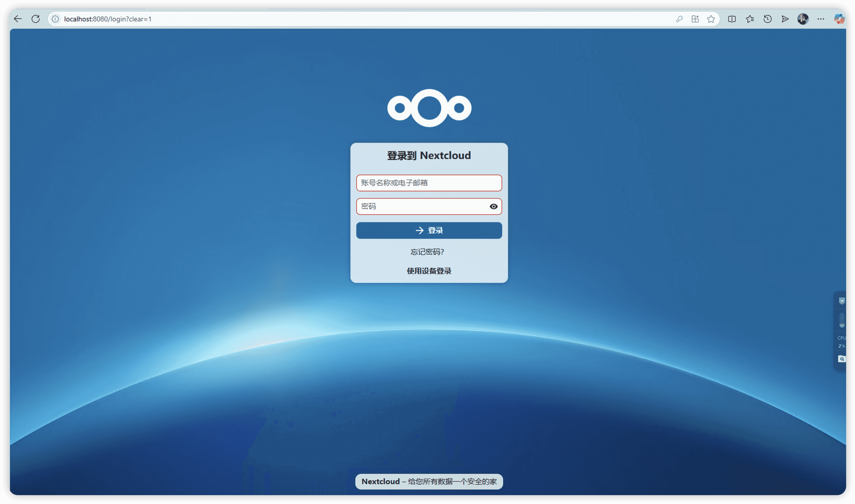Open the Copilot icon in toolbar
Image resolution: width=855 pixels, height=504 pixels.
coord(839,19)
